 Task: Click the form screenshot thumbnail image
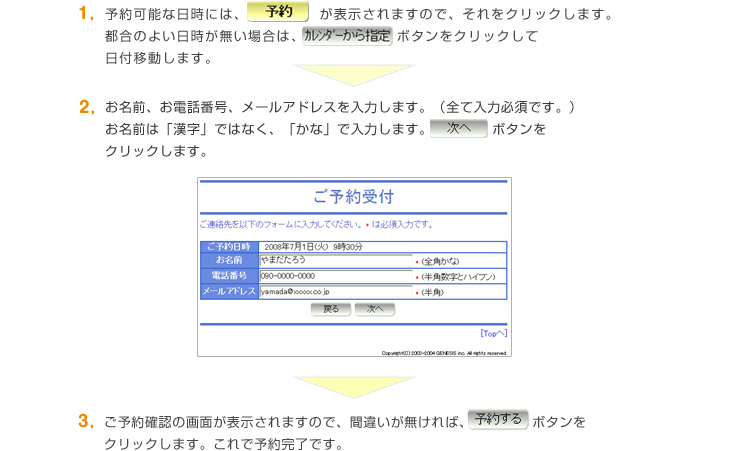[x=354, y=267]
